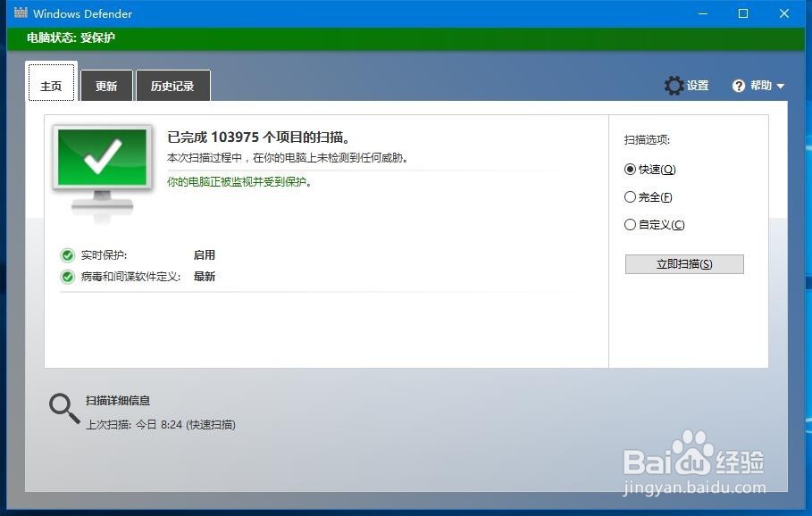Viewport: 812px width, 516px height.
Task: Switch to the 更新 tab
Action: coord(106,86)
